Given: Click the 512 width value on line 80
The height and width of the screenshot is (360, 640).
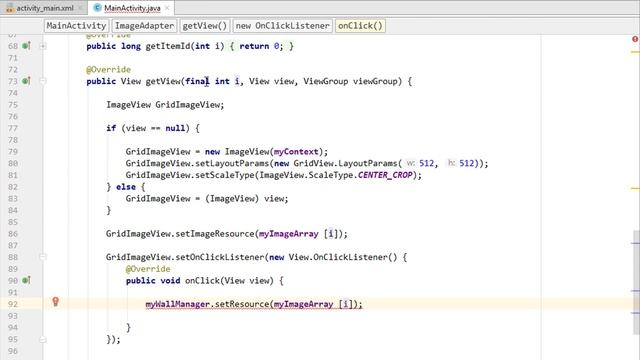Looking at the screenshot, I should [x=427, y=163].
